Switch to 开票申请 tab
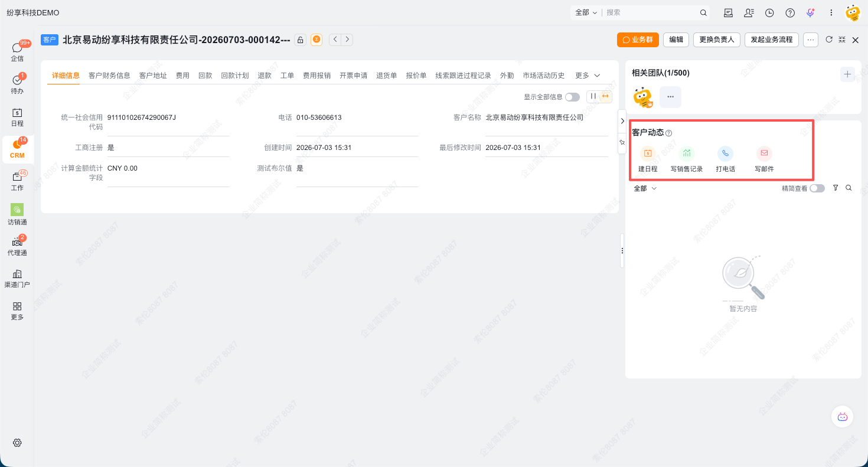868x467 pixels. [x=353, y=76]
